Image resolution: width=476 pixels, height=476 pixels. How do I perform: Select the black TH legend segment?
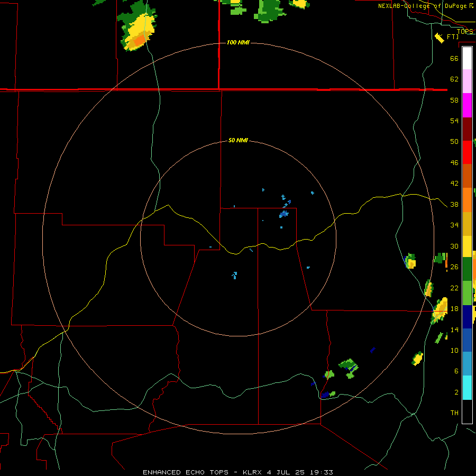[467, 411]
